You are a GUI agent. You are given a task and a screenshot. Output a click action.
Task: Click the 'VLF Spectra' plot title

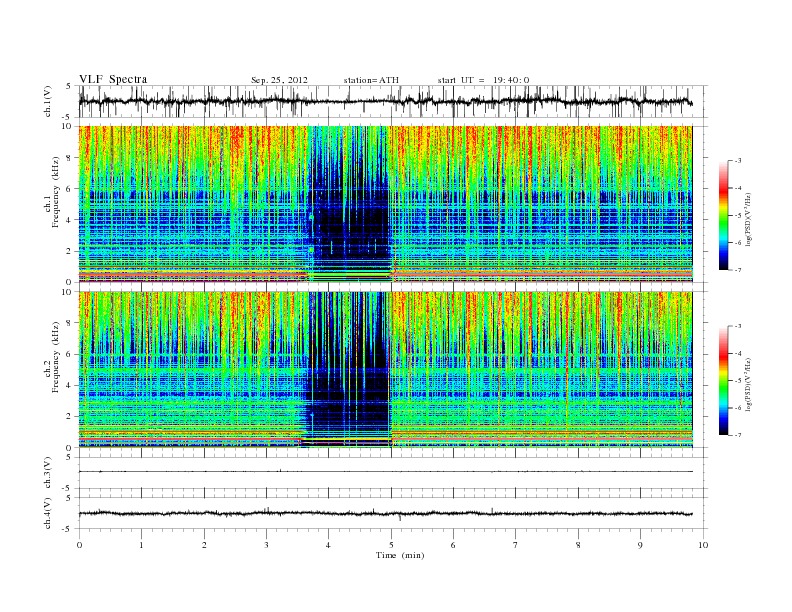click(113, 80)
